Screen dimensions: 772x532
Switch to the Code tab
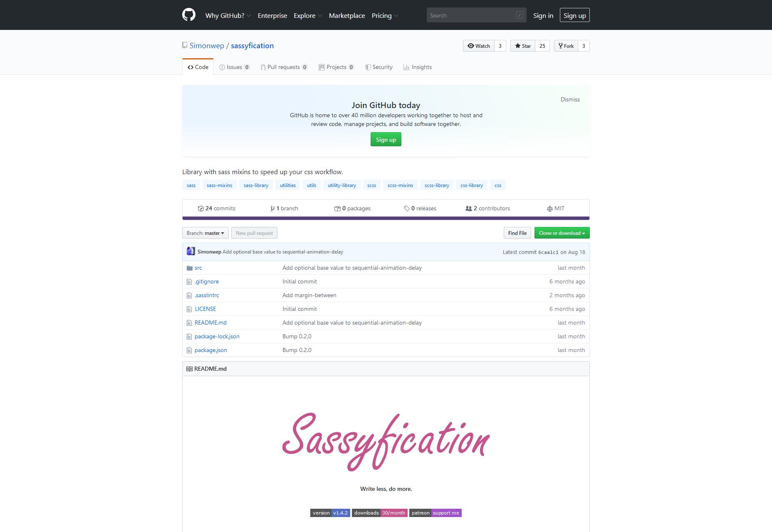[198, 67]
